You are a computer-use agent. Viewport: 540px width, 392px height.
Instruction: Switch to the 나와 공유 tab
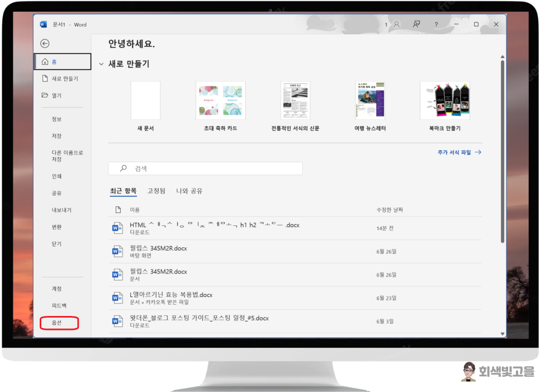click(189, 191)
